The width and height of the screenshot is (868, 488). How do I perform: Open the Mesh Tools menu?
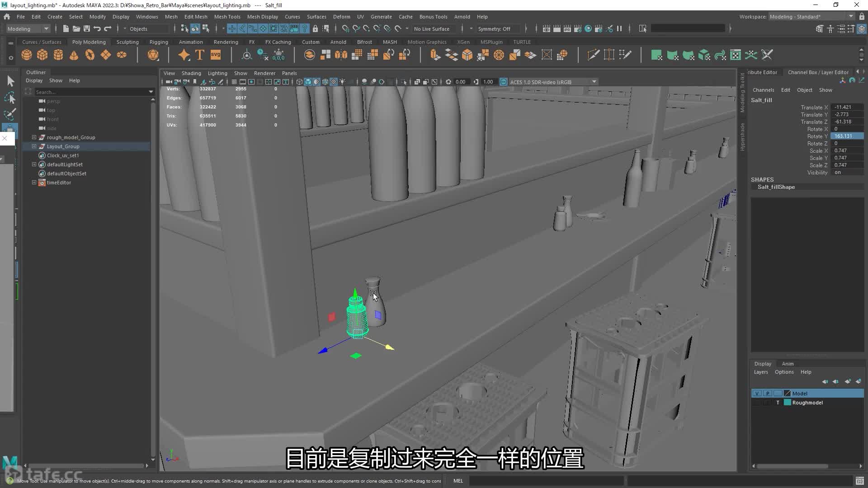point(227,17)
